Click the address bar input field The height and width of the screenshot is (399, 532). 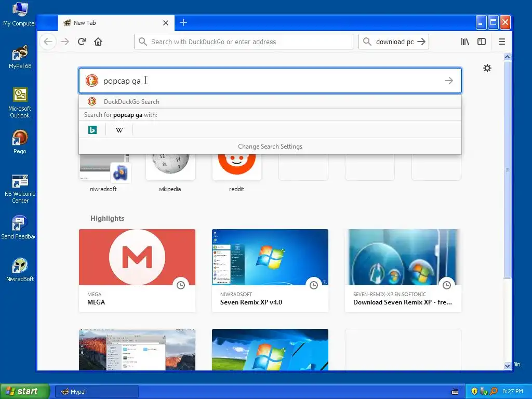tap(244, 42)
